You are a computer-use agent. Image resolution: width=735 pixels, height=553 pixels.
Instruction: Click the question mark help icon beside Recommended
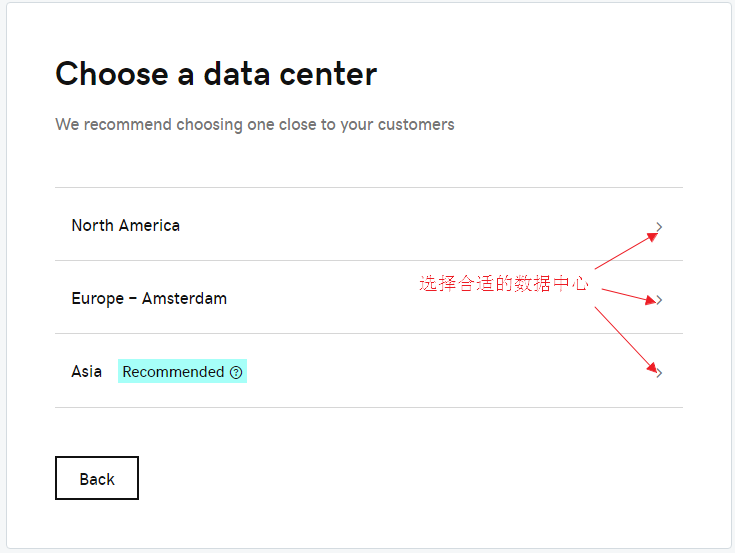[236, 372]
